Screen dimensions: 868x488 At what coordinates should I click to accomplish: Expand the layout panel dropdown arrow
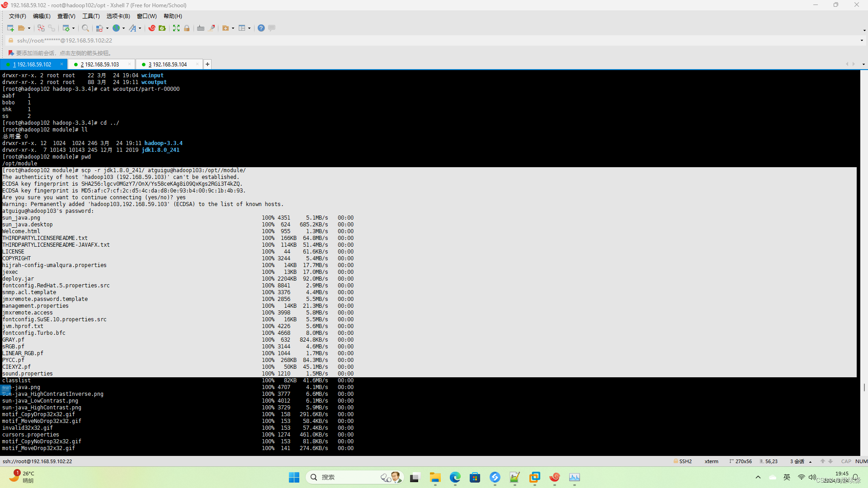[x=249, y=28]
